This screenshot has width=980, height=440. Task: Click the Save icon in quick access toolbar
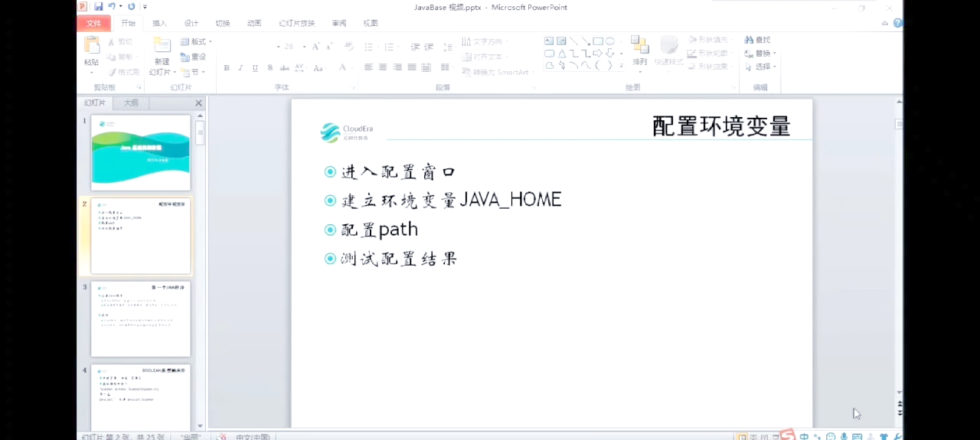click(99, 7)
